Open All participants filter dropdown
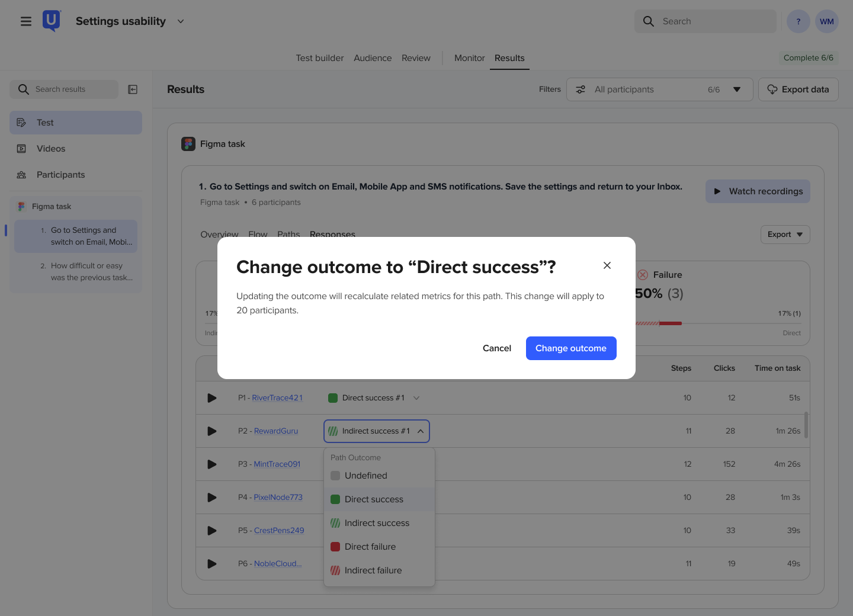 point(659,89)
